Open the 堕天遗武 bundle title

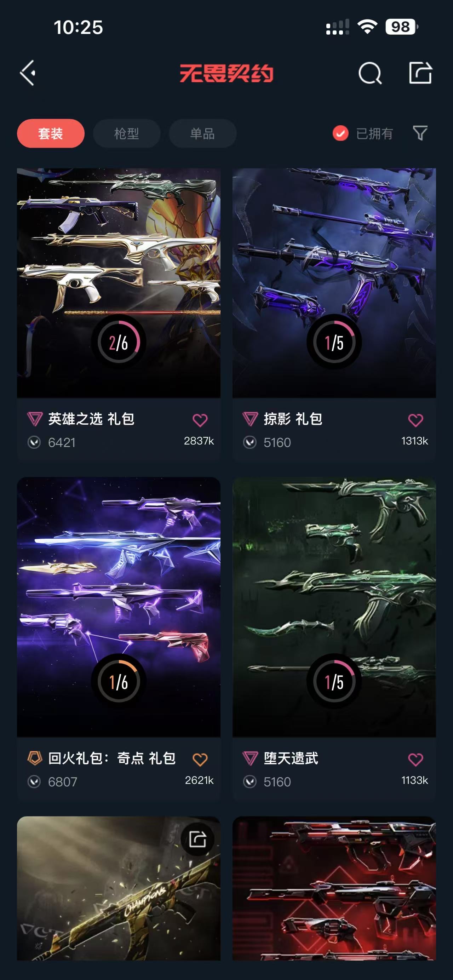click(x=291, y=758)
